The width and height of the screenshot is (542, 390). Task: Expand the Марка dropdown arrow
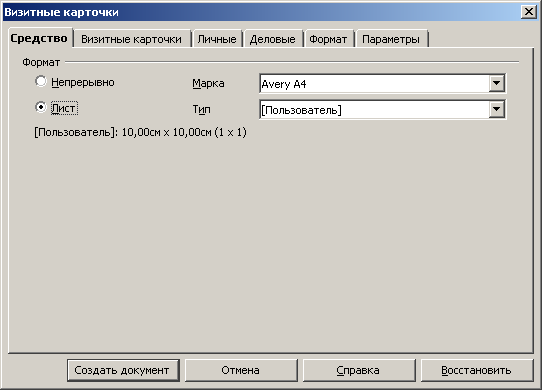[497, 83]
